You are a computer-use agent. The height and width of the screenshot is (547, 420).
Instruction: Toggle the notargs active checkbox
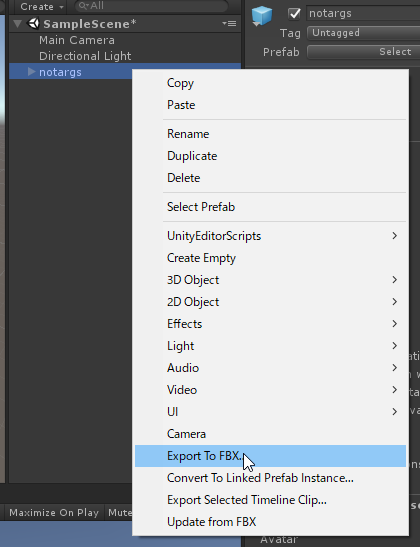294,14
